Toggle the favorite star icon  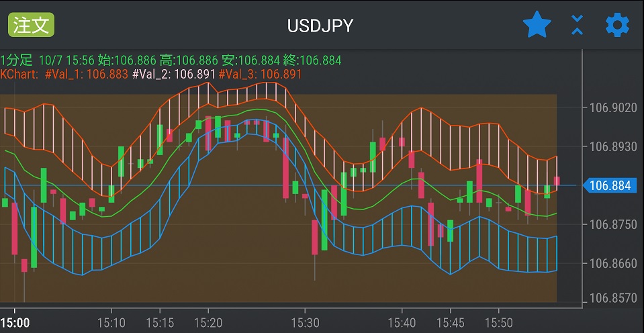point(537,25)
